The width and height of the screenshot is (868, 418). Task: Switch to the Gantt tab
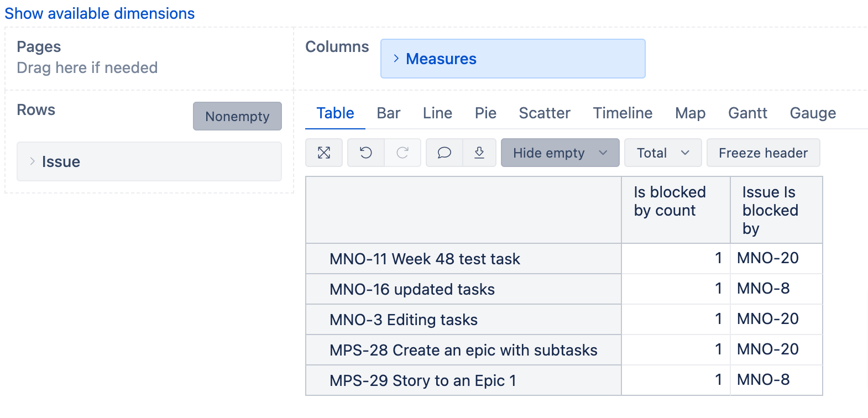pyautogui.click(x=747, y=113)
